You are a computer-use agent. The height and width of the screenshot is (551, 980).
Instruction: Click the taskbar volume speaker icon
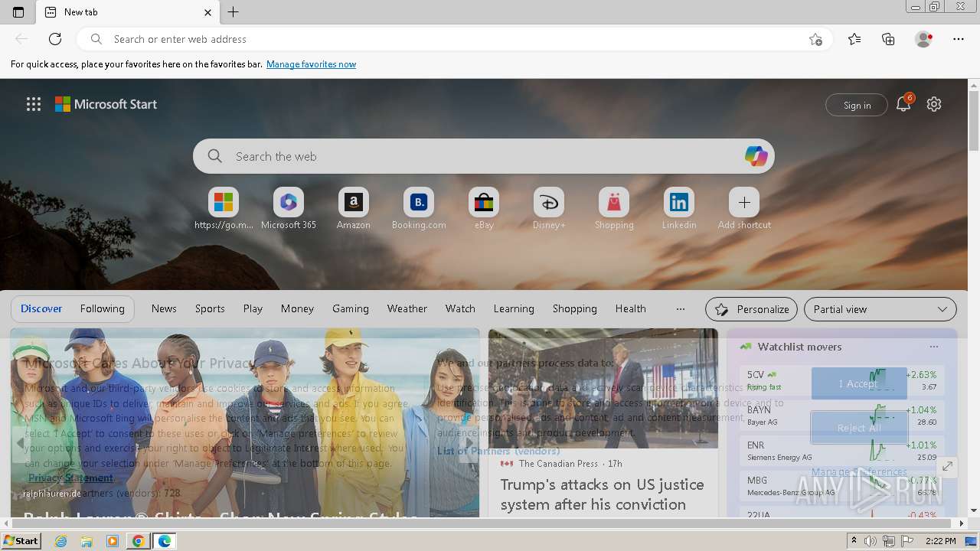click(x=871, y=541)
